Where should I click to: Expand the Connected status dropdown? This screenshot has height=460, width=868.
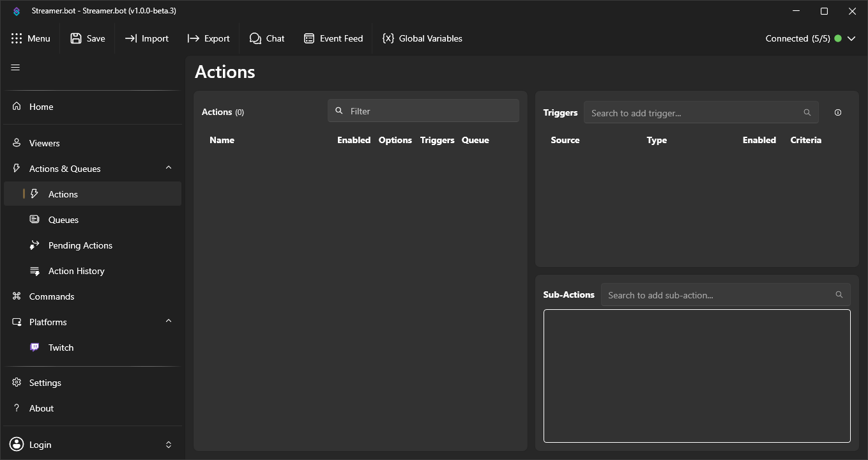point(851,38)
